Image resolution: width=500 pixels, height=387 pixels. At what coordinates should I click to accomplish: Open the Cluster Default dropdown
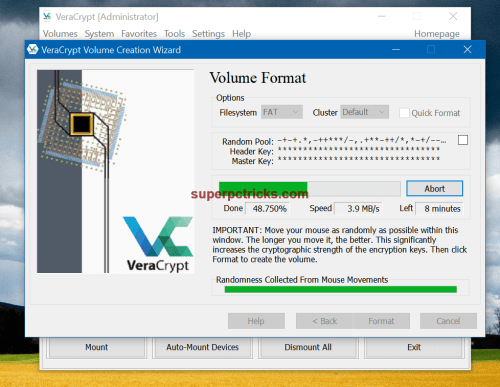coord(364,112)
